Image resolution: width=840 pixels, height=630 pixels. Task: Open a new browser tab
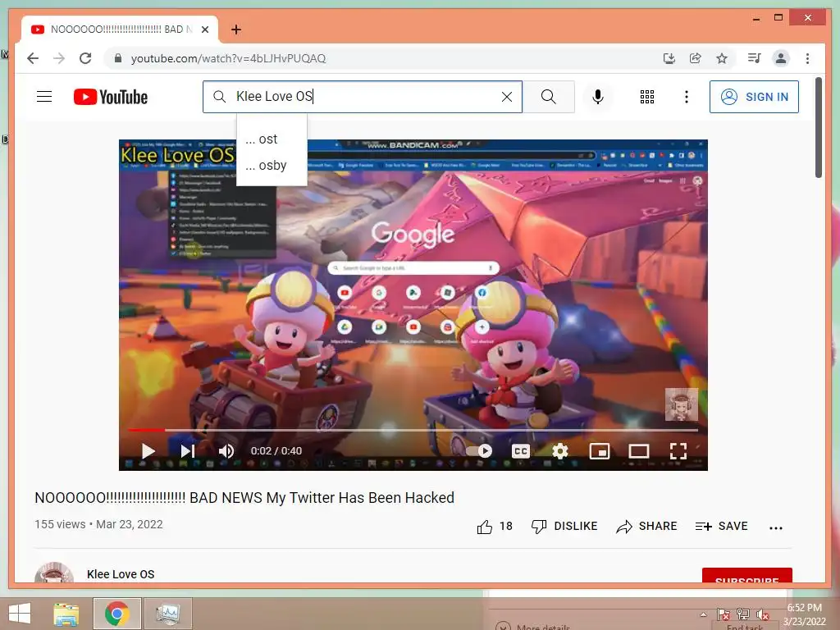pyautogui.click(x=235, y=30)
